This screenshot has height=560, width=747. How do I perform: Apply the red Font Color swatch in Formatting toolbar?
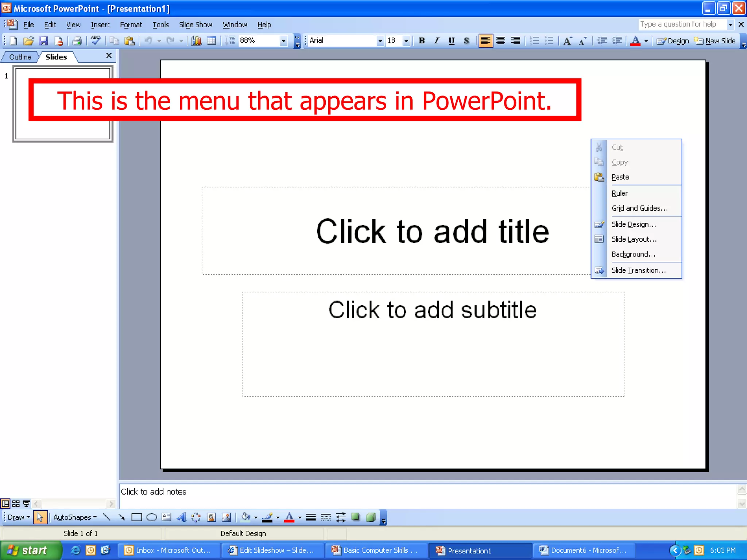tap(635, 41)
